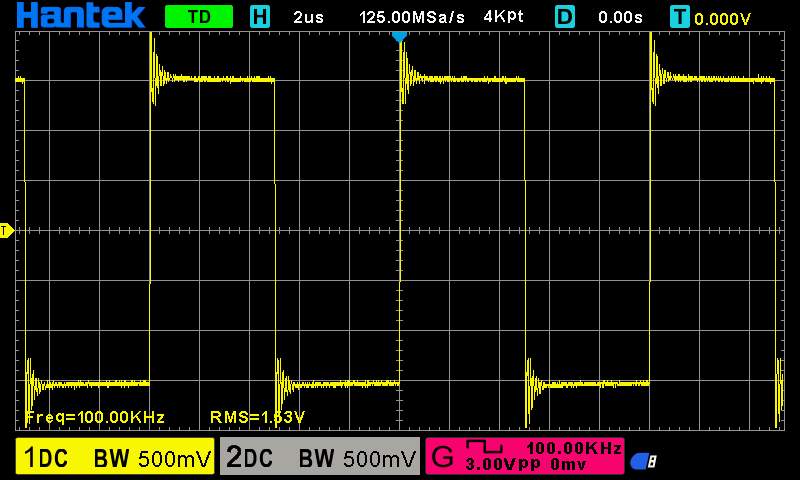Select the channel 1 DC 500mV box
This screenshot has width=800, height=480.
(115, 456)
